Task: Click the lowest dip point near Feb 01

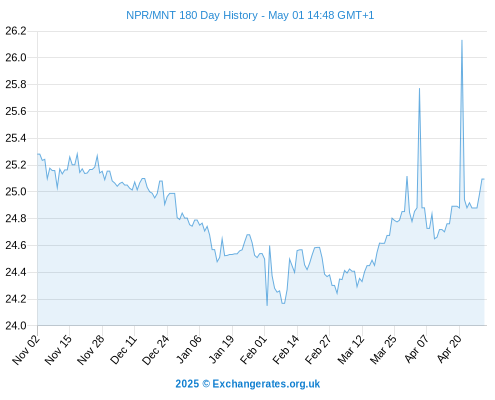Action: 267,305
